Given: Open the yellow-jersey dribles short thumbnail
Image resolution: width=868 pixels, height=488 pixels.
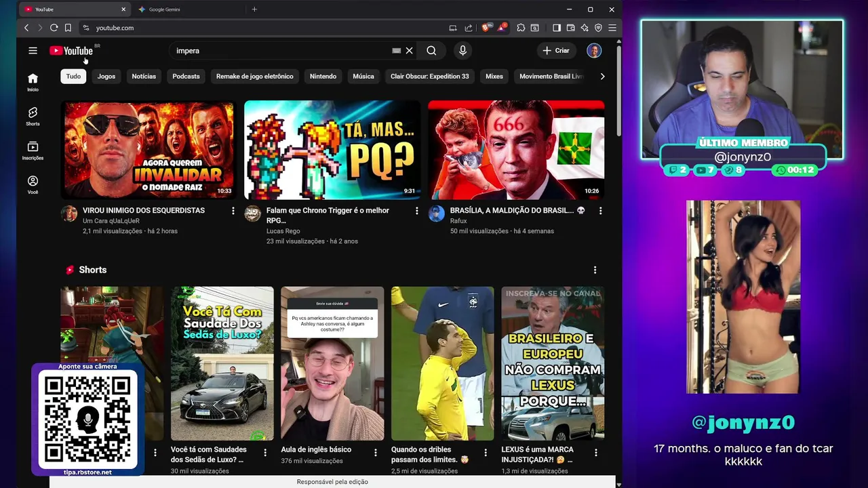Looking at the screenshot, I should tap(443, 363).
